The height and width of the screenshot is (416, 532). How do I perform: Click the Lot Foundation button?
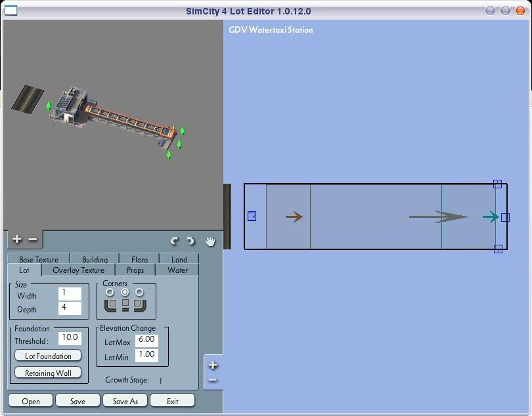point(48,356)
